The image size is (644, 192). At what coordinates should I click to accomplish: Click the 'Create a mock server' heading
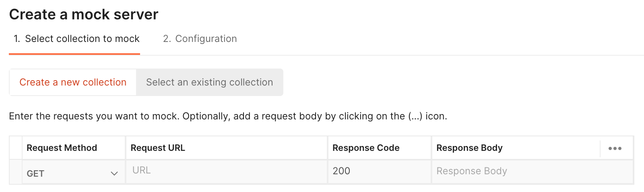(x=84, y=15)
